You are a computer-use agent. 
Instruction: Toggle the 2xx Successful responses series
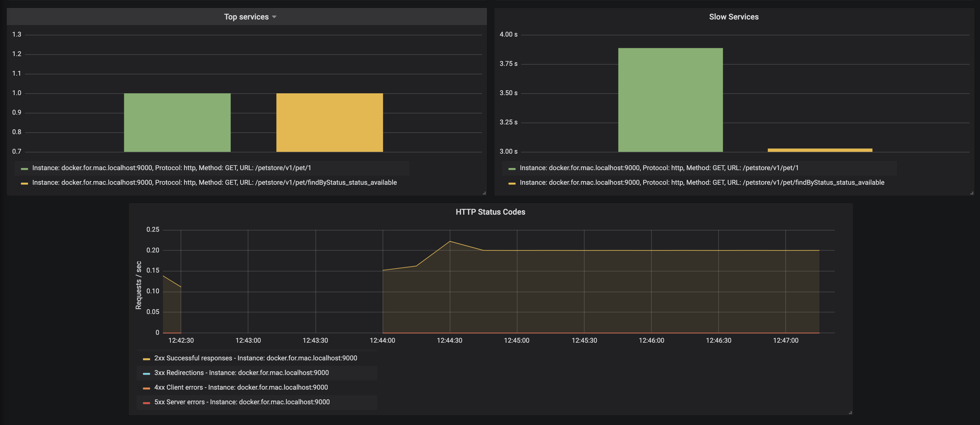coord(255,358)
